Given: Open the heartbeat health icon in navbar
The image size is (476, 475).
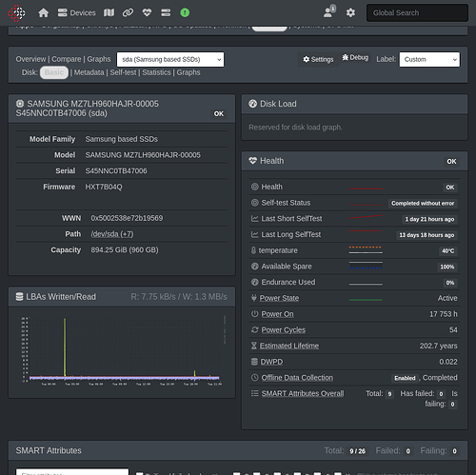Looking at the screenshot, I should click(x=147, y=13).
